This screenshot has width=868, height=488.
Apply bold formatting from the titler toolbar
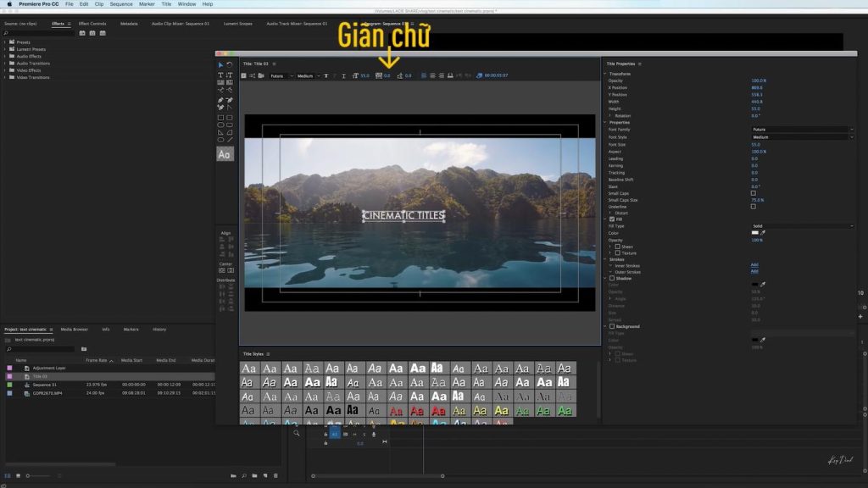pyautogui.click(x=325, y=75)
